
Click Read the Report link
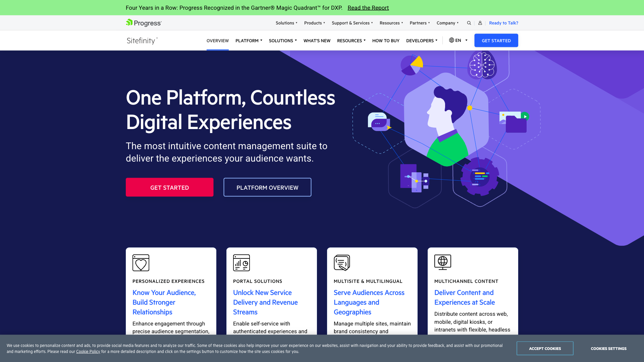[368, 8]
